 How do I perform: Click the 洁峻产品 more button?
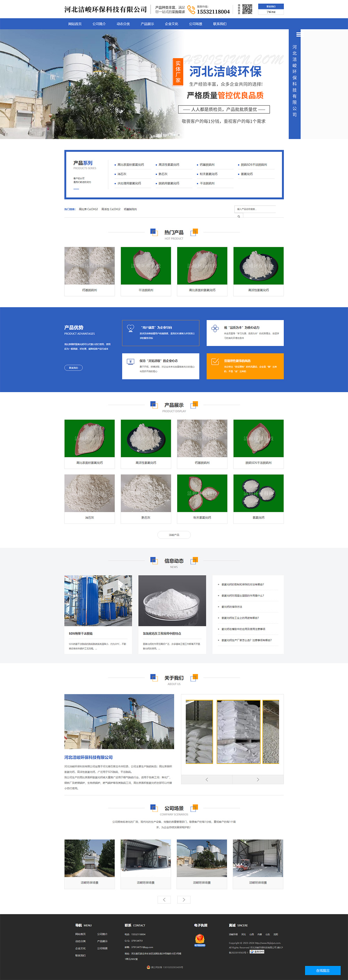[x=174, y=535]
